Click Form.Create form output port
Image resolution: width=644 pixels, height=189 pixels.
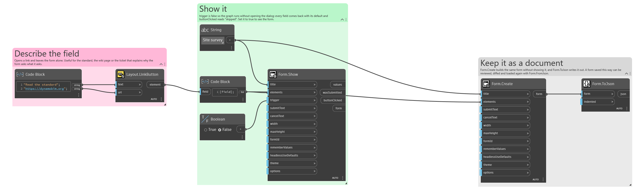(540, 94)
